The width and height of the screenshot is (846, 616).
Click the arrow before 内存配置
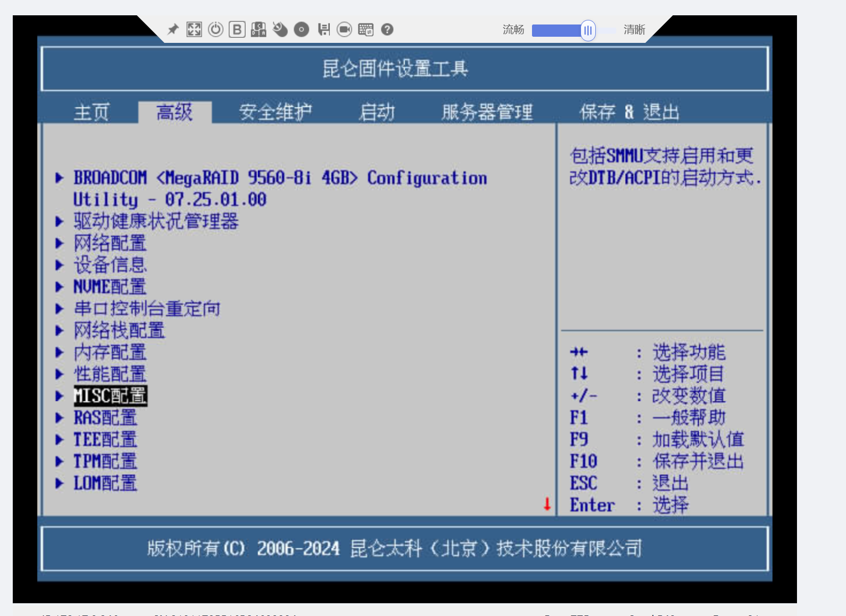(x=59, y=353)
